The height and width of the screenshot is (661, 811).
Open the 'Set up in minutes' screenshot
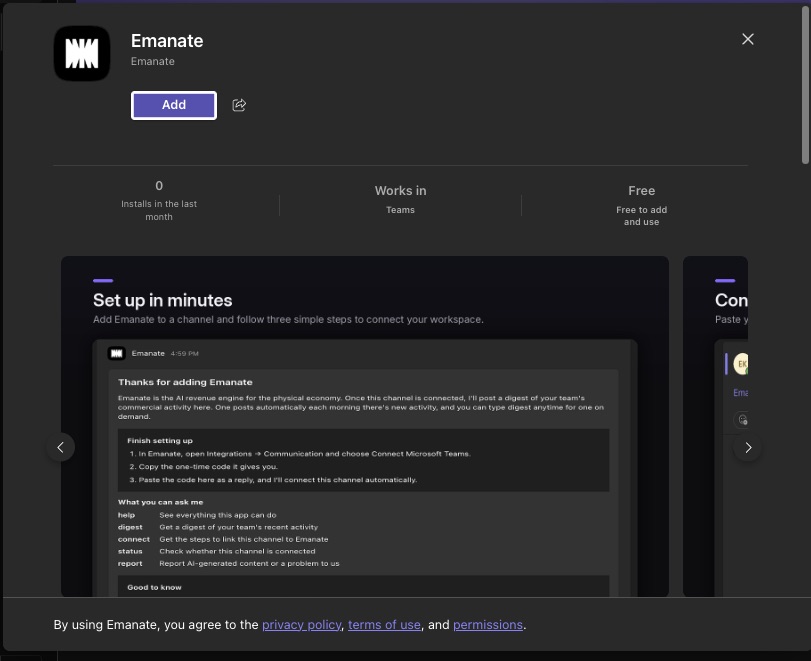365,426
